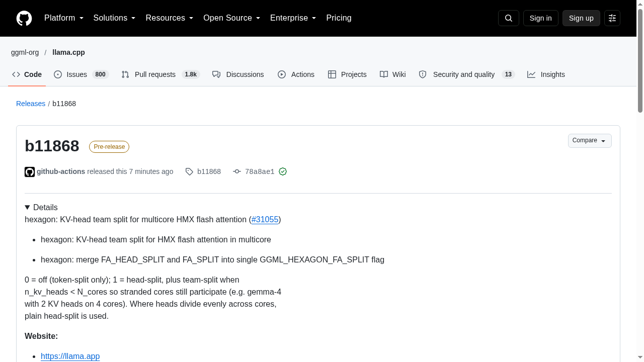
Task: Open commit 78a8ae1 link
Action: (260, 171)
